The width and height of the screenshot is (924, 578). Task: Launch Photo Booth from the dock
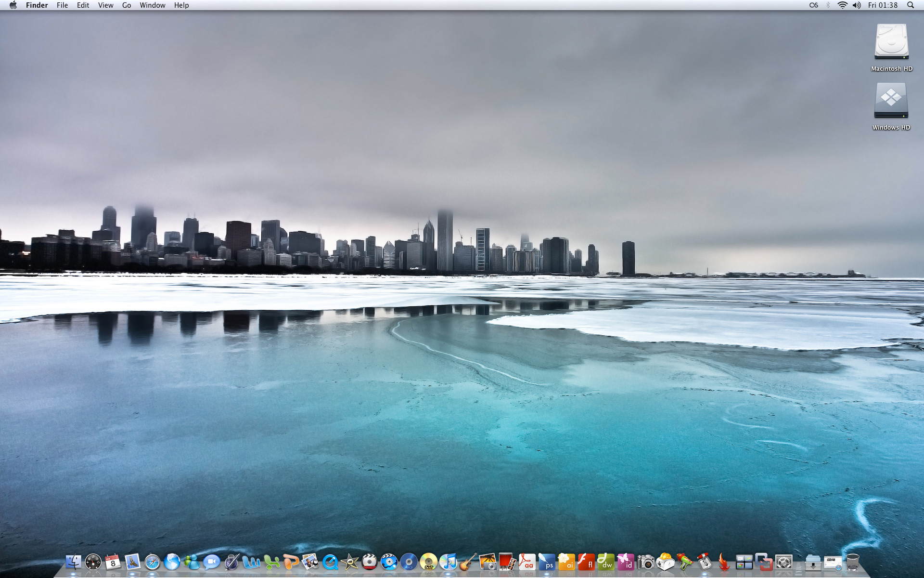[x=507, y=562]
